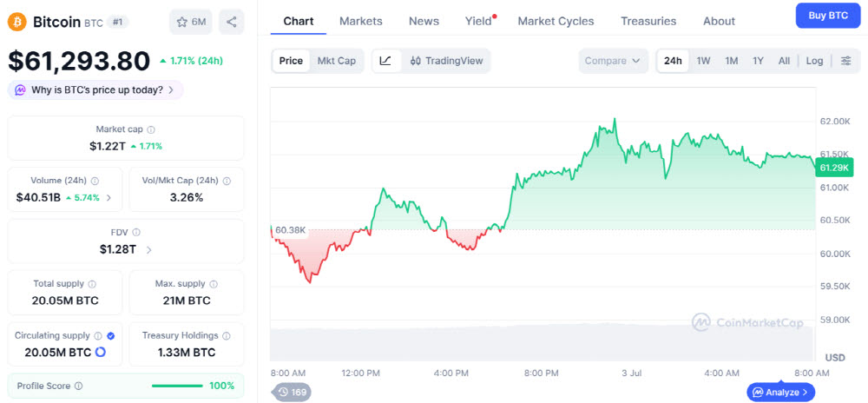Click the history 169 badge

tap(291, 393)
